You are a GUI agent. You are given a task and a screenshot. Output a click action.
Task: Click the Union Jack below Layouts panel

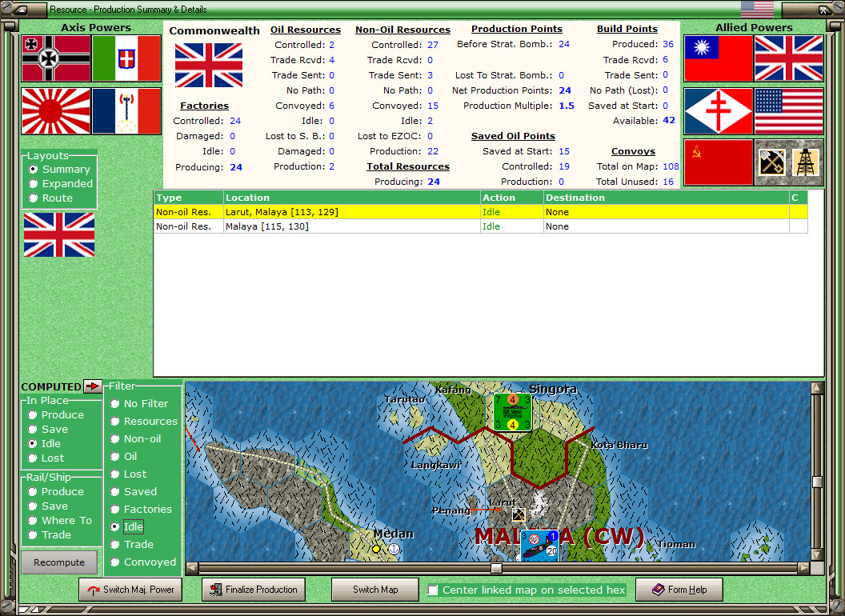pos(59,234)
